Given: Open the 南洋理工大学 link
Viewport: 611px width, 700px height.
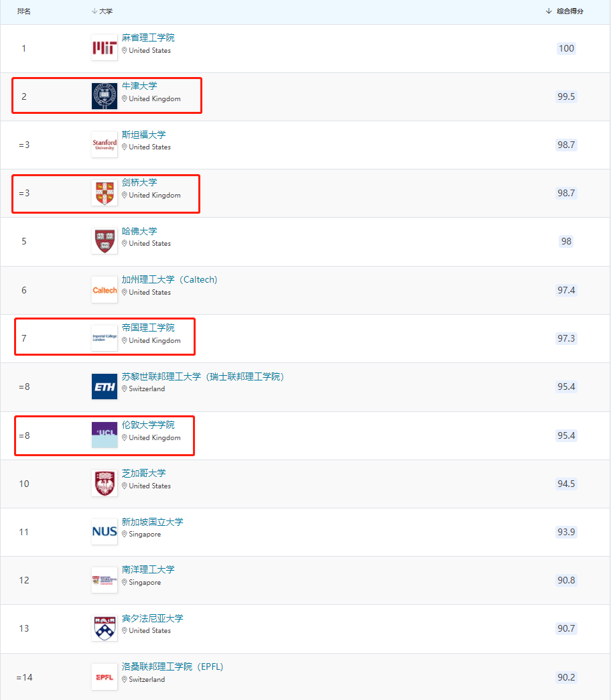Looking at the screenshot, I should coord(148,569).
